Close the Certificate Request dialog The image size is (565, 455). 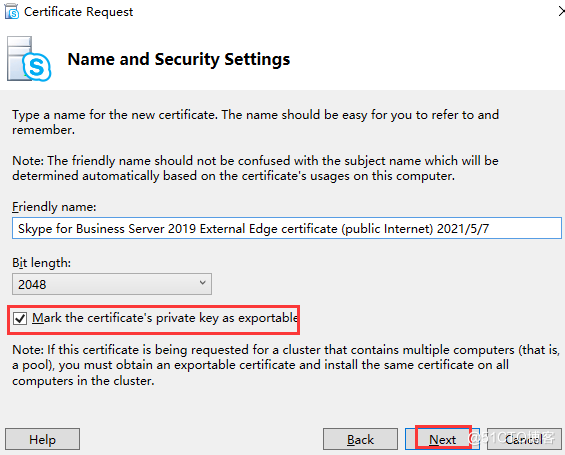pos(561,12)
